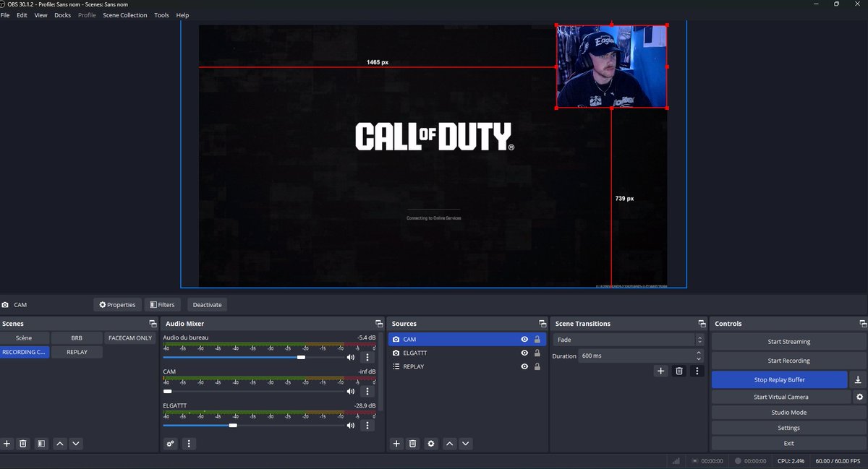Toggle lock on CAM source
The image size is (868, 469).
[537, 339]
